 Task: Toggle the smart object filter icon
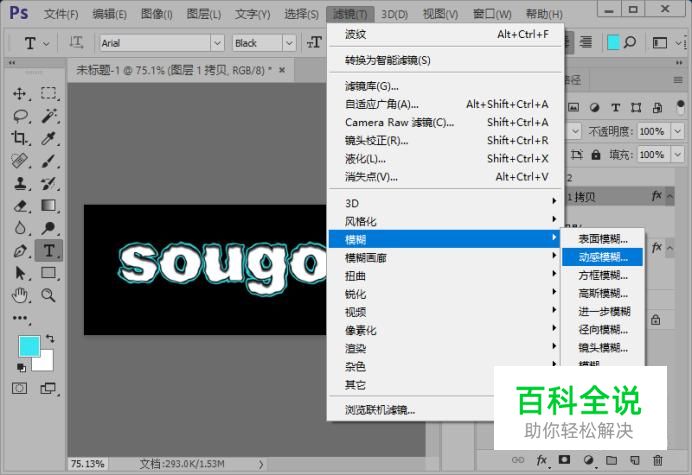click(x=657, y=107)
